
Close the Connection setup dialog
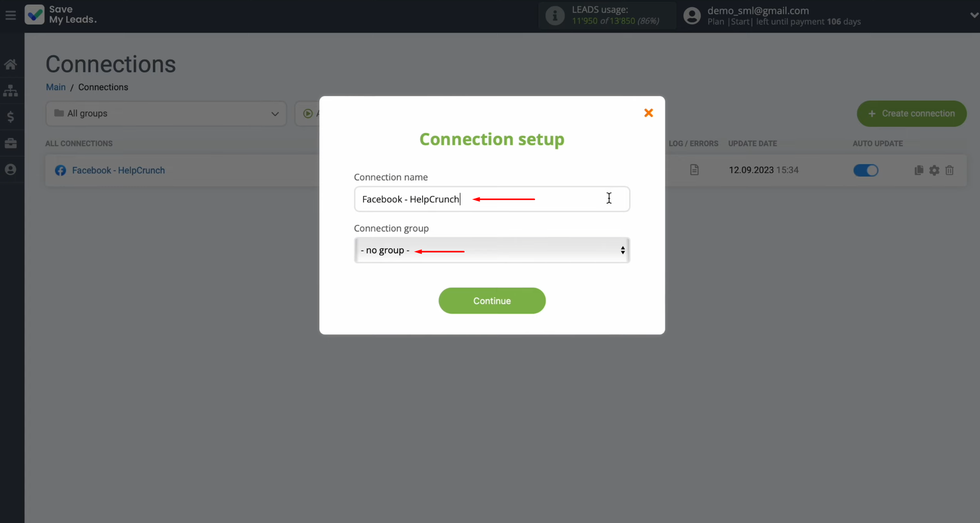pyautogui.click(x=648, y=112)
